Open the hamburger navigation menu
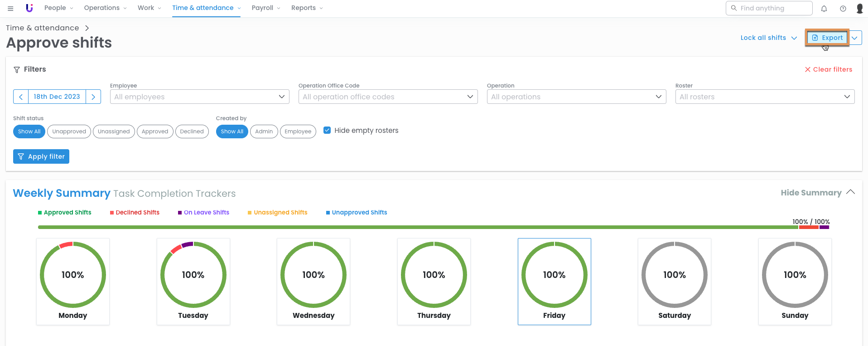This screenshot has width=868, height=346. [10, 8]
